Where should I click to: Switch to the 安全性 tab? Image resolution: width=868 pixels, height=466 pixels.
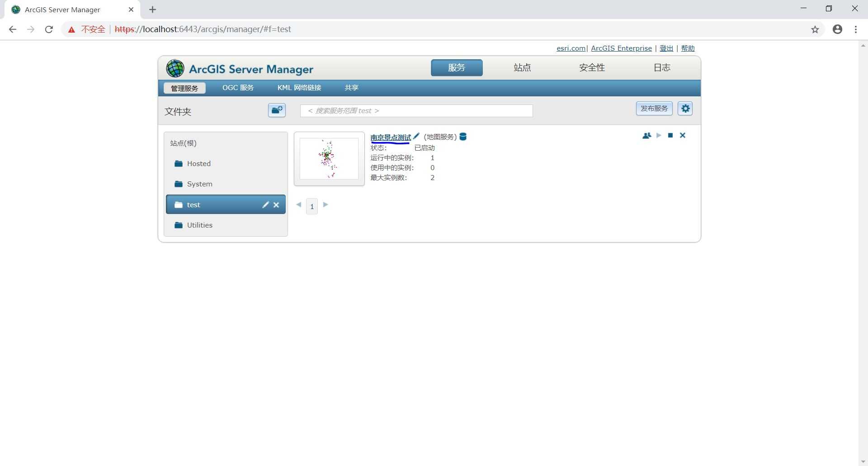pos(592,68)
